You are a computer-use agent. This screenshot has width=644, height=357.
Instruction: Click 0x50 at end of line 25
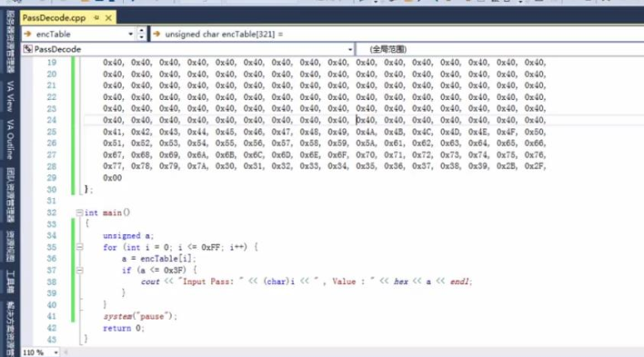pyautogui.click(x=534, y=132)
